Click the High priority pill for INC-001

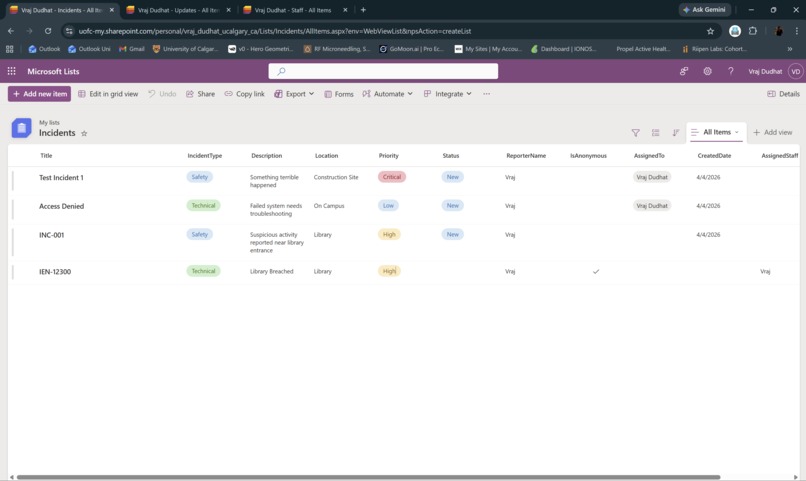[x=389, y=234]
